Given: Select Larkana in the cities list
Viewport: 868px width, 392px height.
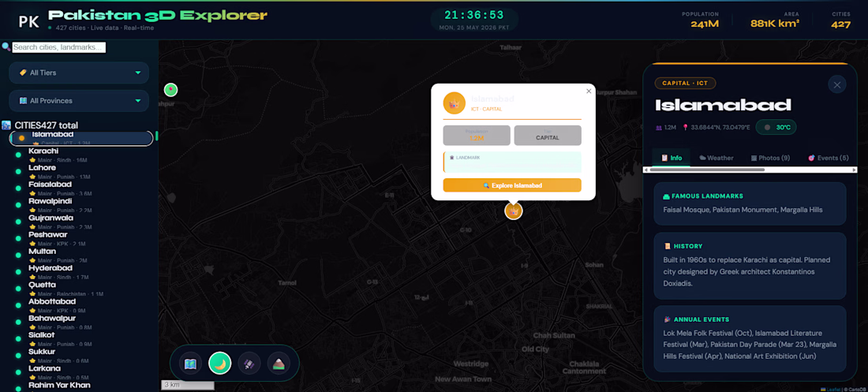Looking at the screenshot, I should tap(81, 372).
